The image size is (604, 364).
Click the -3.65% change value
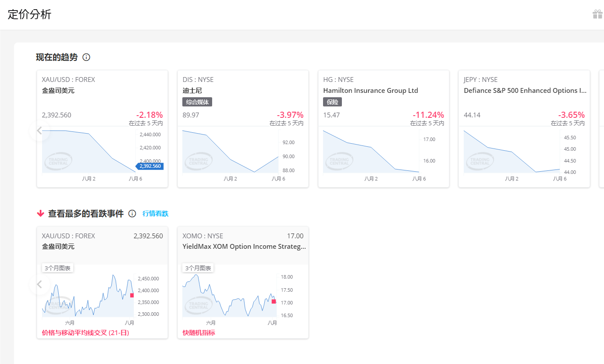pyautogui.click(x=572, y=115)
